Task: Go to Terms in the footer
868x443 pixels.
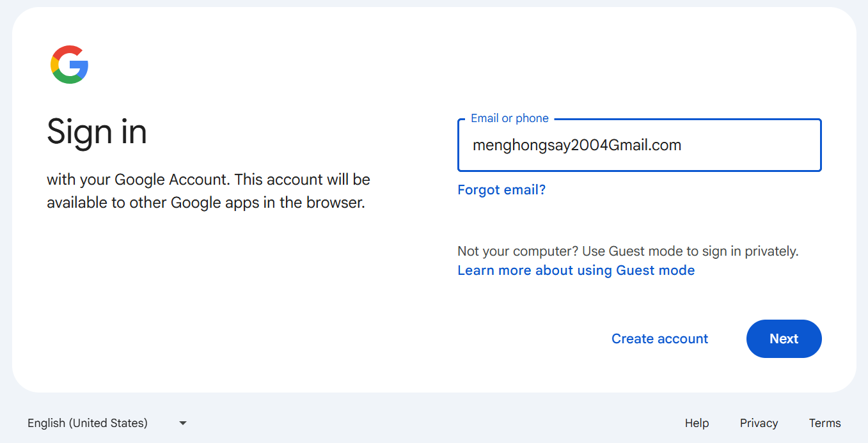Action: coord(825,423)
